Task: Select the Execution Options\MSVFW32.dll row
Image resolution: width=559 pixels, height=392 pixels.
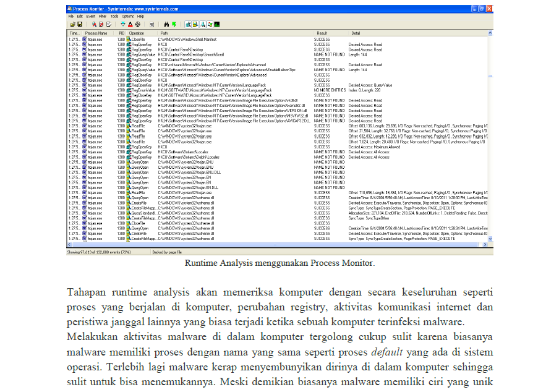Action: tap(278, 116)
